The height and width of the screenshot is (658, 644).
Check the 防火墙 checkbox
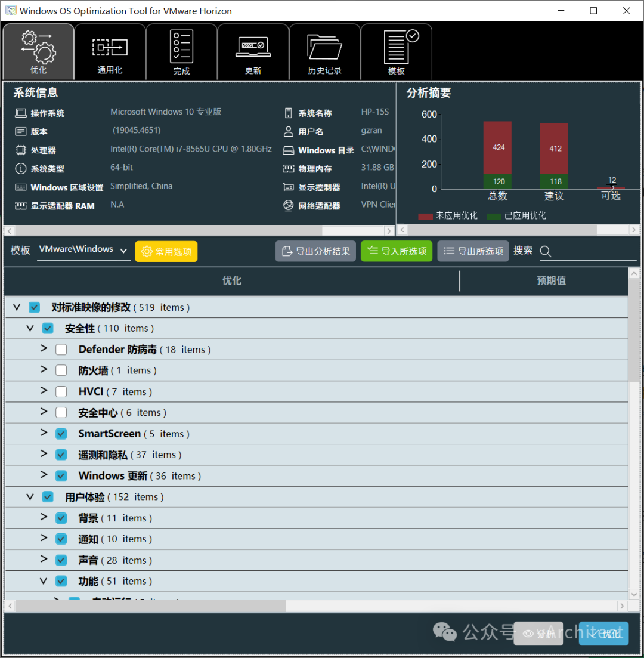pyautogui.click(x=61, y=370)
